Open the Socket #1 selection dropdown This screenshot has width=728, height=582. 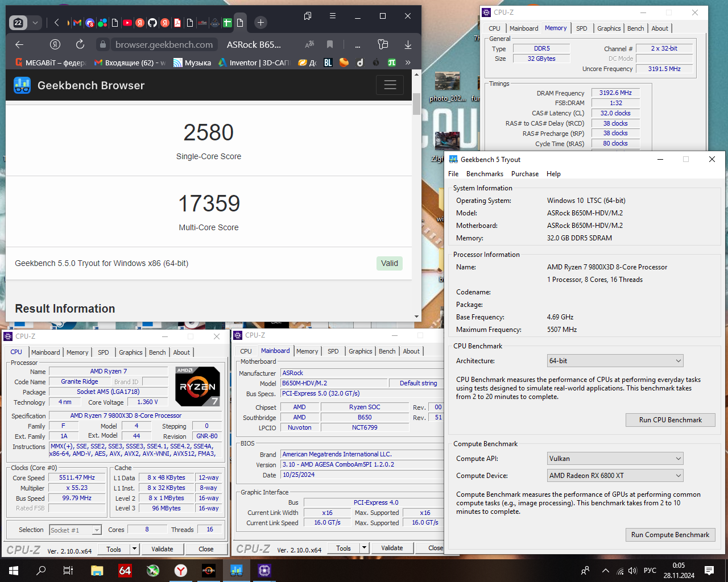[75, 530]
